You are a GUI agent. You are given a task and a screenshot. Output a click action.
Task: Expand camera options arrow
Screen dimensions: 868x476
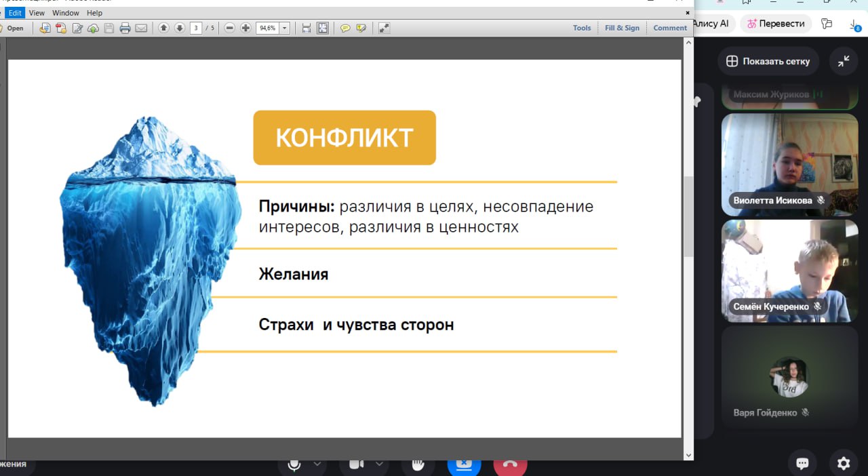click(x=379, y=464)
